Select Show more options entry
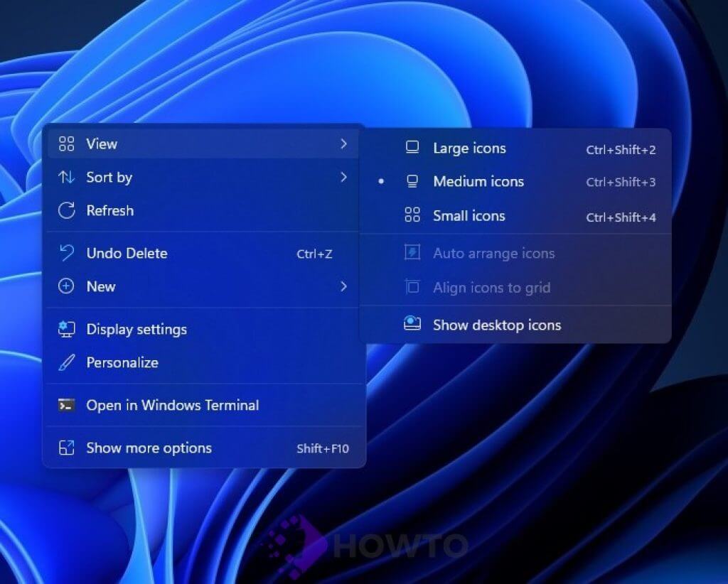The height and width of the screenshot is (584, 728). coord(203,448)
